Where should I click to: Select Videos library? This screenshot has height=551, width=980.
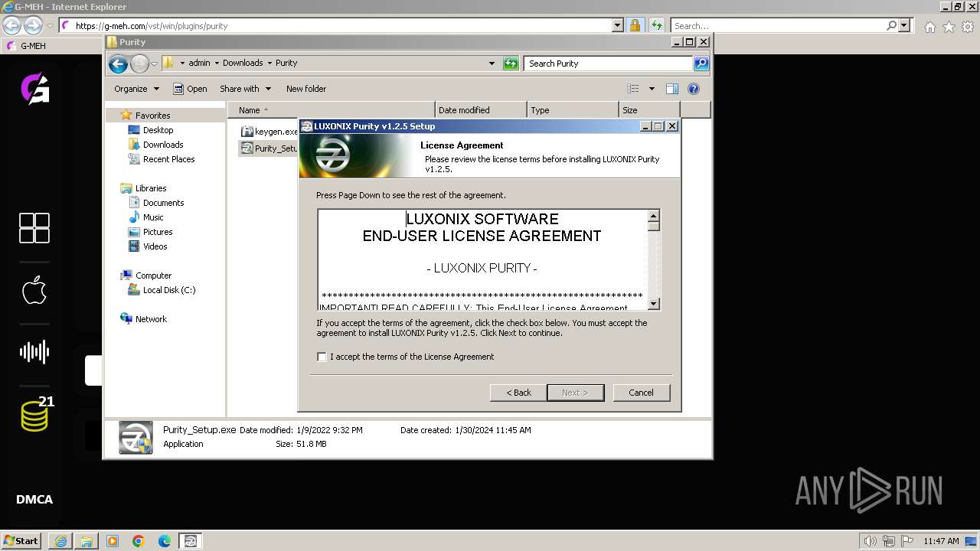155,246
